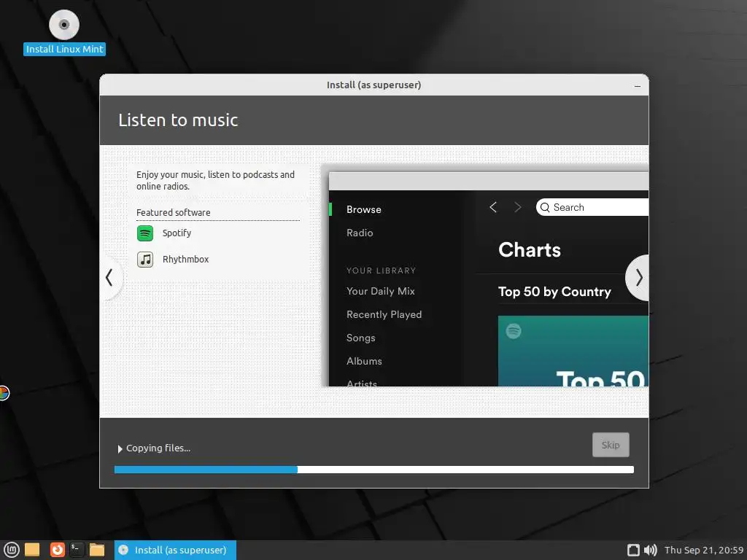This screenshot has height=560, width=747.
Task: Click the Spotify label text
Action: coord(177,233)
